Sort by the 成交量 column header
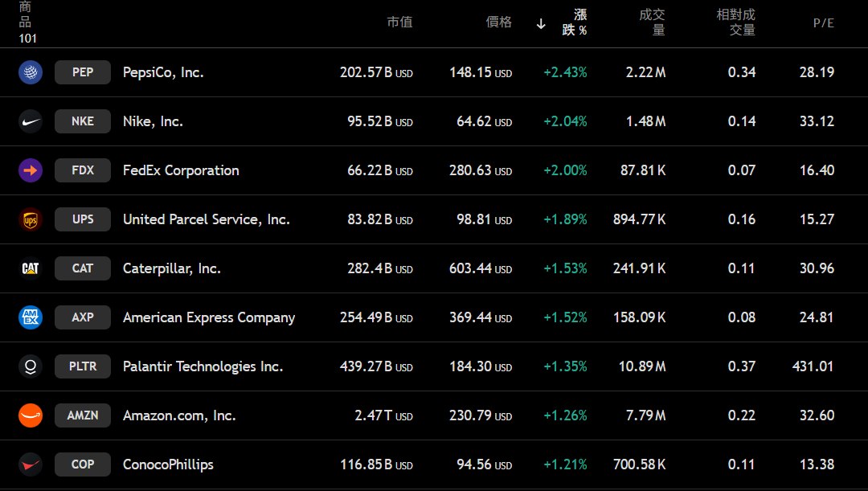Viewport: 868px width, 491px height. tap(652, 23)
